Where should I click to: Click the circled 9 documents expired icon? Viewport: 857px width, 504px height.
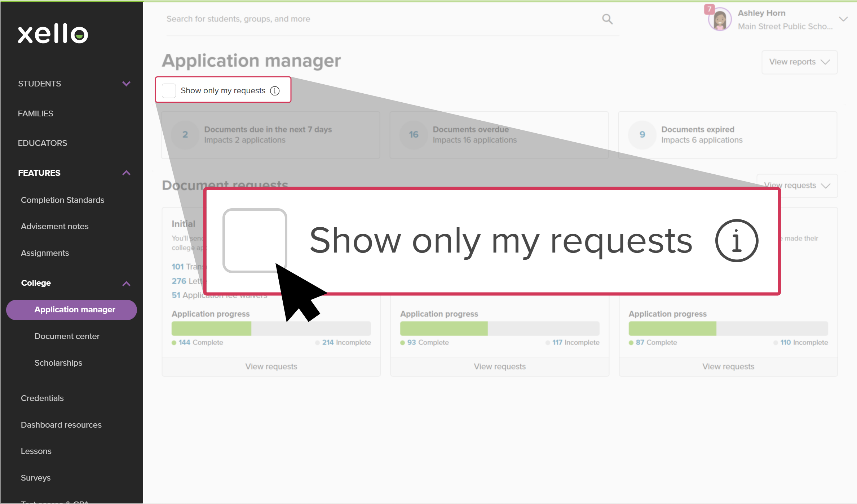click(642, 135)
